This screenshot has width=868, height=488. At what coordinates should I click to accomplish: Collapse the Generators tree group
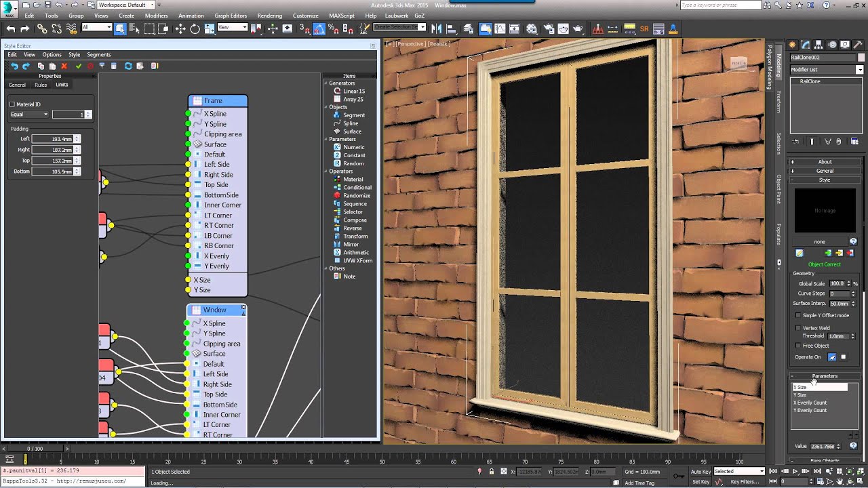[x=326, y=83]
